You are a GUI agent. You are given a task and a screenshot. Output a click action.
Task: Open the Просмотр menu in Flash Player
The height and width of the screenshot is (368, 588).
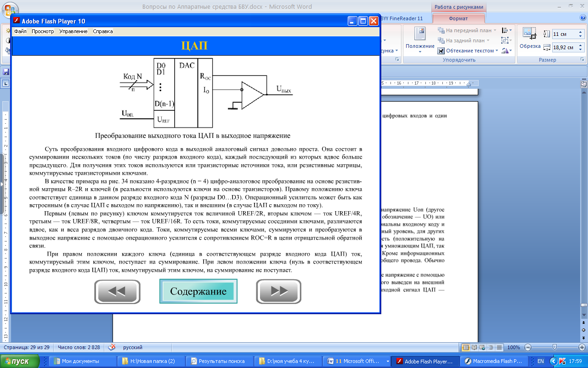click(x=43, y=31)
